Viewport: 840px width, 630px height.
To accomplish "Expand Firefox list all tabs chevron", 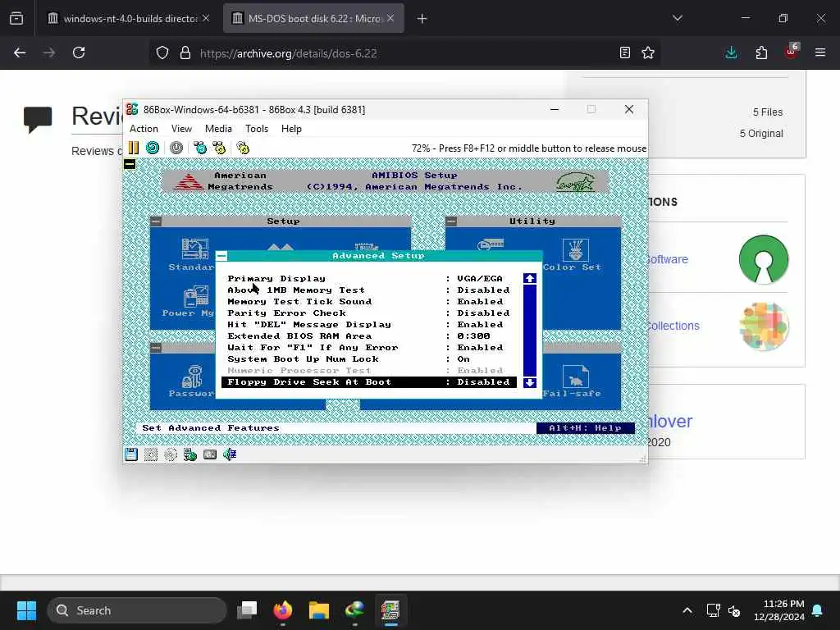I will pyautogui.click(x=678, y=18).
